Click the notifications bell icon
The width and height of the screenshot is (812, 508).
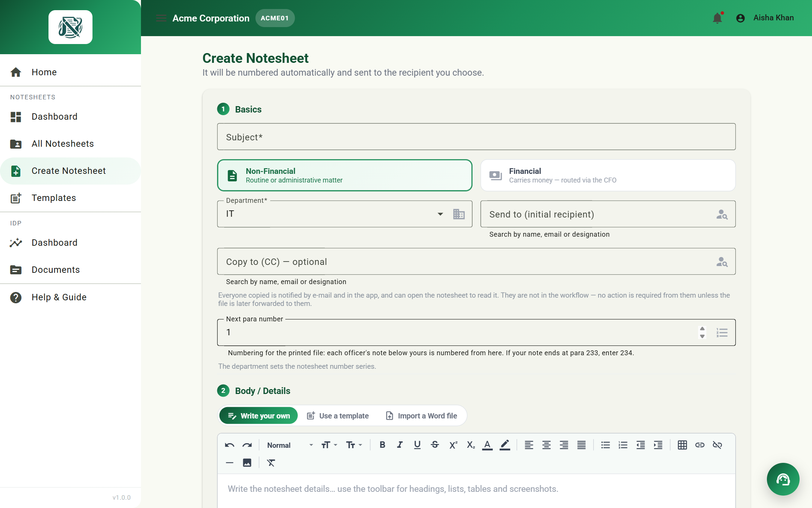[717, 18]
